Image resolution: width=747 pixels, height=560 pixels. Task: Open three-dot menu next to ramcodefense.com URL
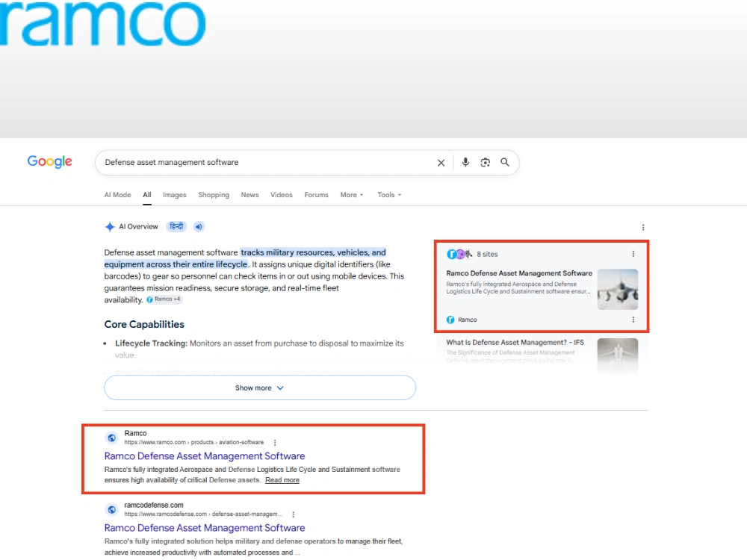(x=294, y=514)
